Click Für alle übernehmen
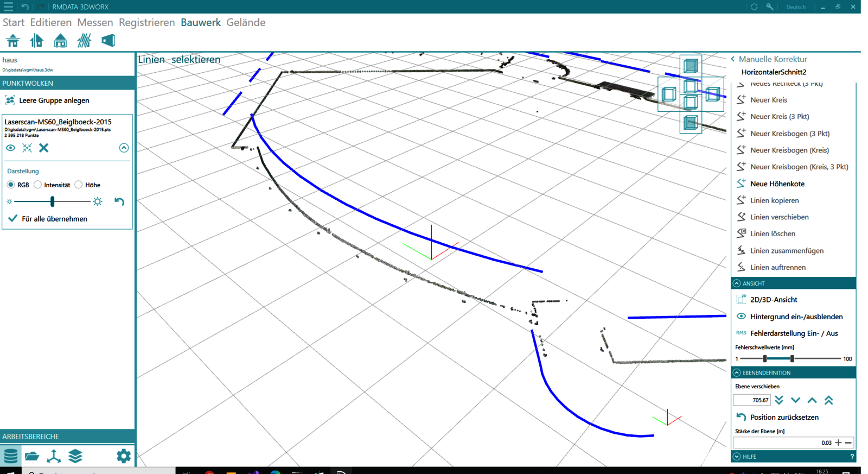Image resolution: width=868 pixels, height=474 pixels. pyautogui.click(x=48, y=219)
